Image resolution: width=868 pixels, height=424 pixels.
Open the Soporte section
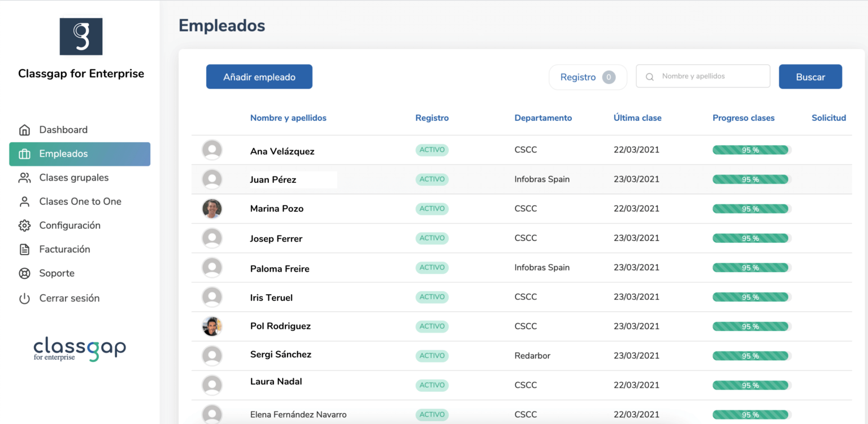click(x=80, y=273)
